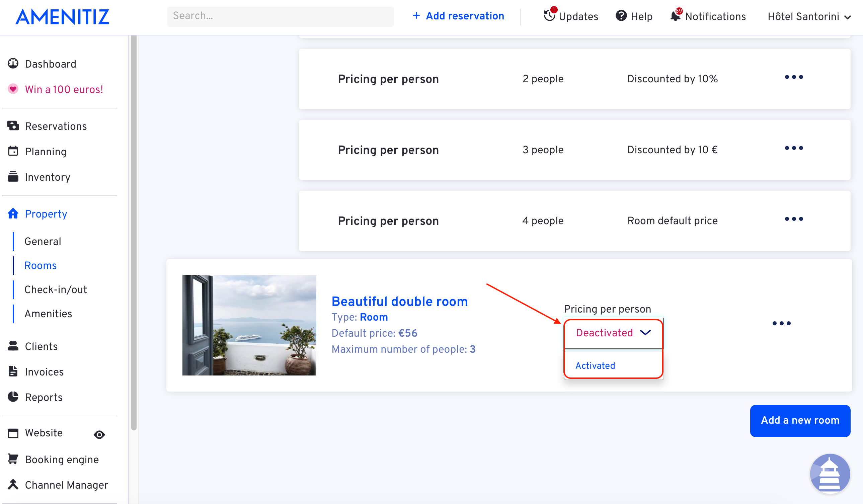This screenshot has height=504, width=863.
Task: Click 'Discounted by 10 €' text
Action: (x=672, y=150)
